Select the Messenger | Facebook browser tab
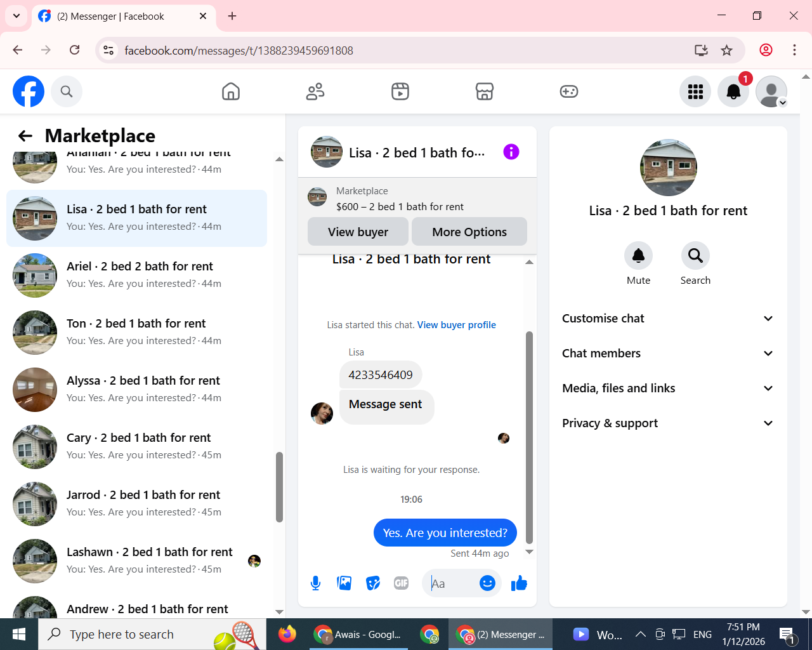 [x=124, y=16]
